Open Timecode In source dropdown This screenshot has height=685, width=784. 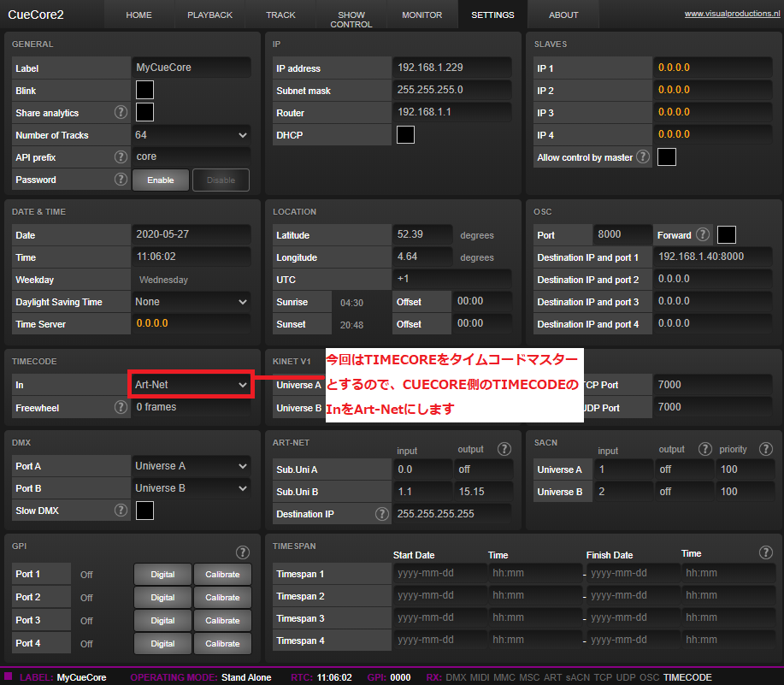click(x=191, y=385)
